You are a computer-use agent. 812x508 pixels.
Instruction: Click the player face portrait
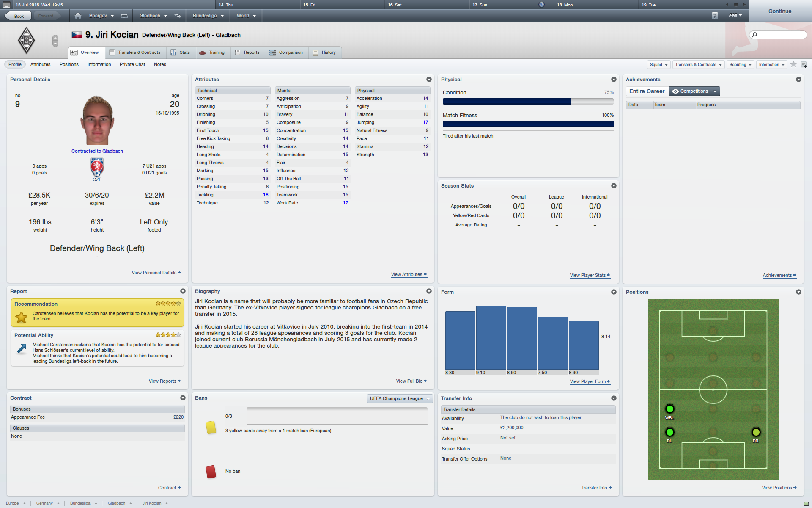[97, 121]
